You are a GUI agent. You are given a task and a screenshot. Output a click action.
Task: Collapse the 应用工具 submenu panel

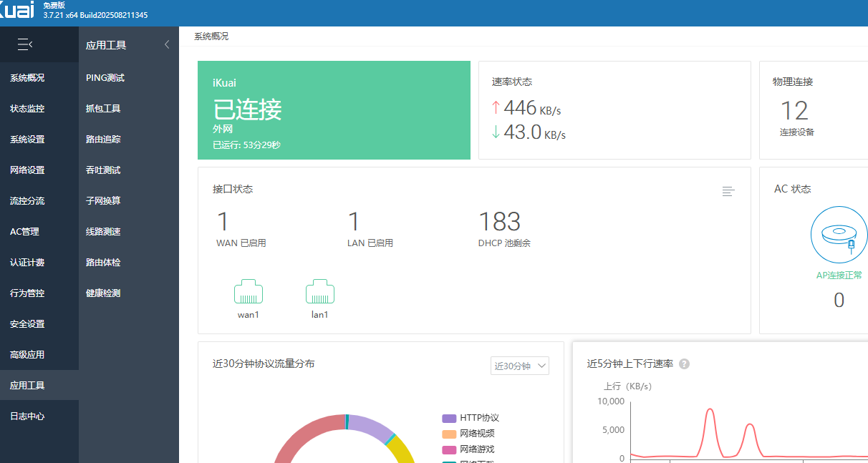[x=167, y=44]
